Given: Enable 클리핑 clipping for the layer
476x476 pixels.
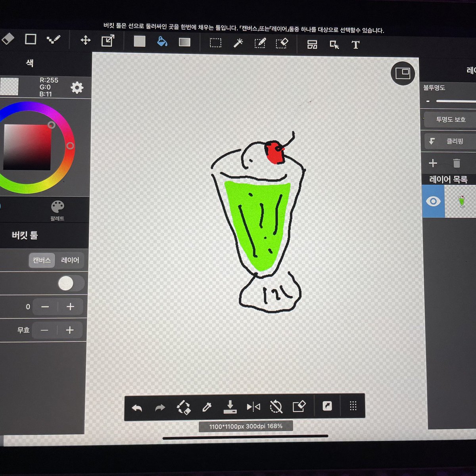Looking at the screenshot, I should [x=450, y=141].
